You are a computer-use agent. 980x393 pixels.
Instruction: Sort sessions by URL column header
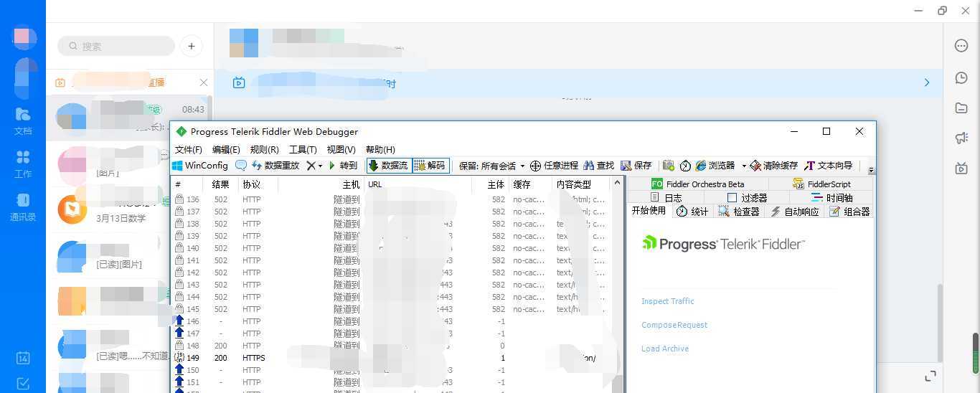pyautogui.click(x=418, y=184)
